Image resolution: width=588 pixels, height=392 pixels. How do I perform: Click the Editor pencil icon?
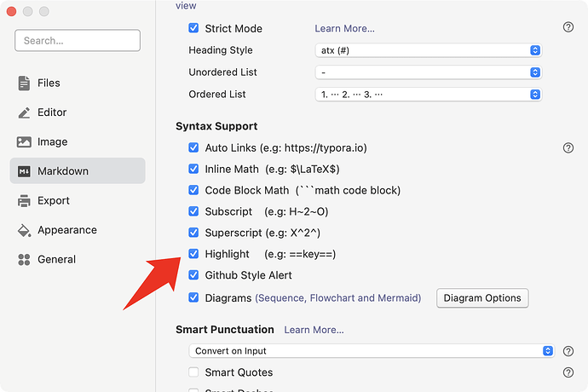[24, 112]
